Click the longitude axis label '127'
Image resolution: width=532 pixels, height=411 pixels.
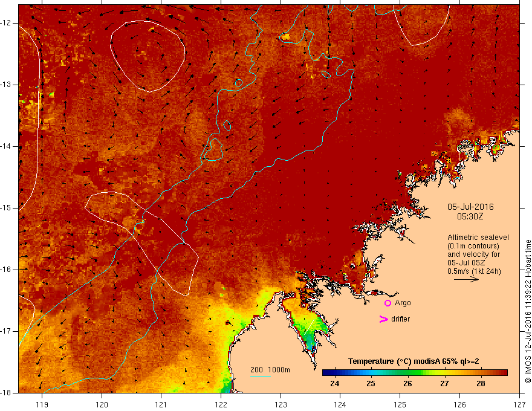(519, 404)
